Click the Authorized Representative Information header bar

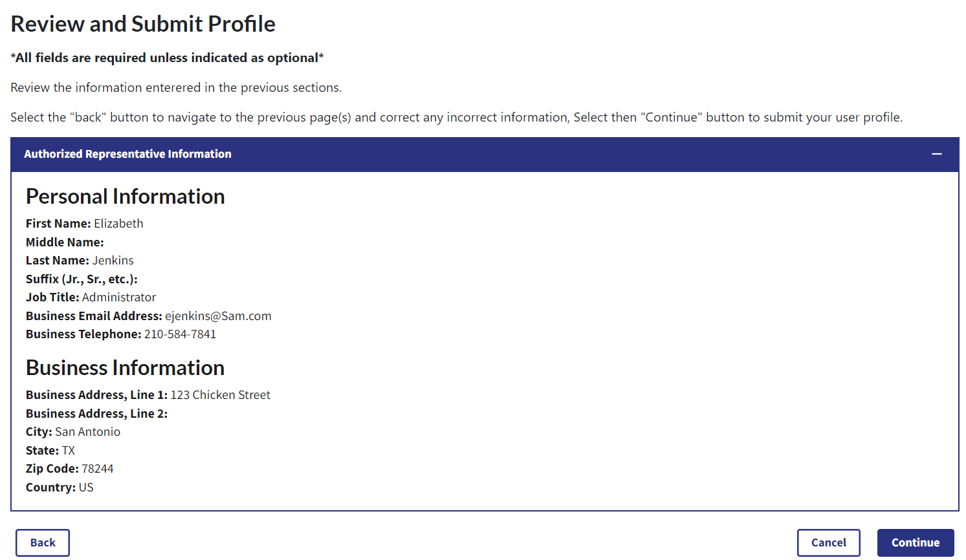tap(127, 154)
